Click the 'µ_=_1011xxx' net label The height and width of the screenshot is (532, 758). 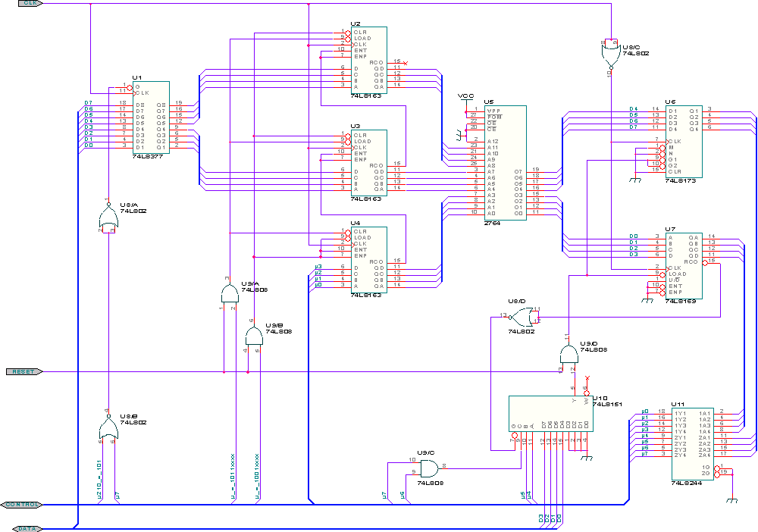[x=232, y=477]
